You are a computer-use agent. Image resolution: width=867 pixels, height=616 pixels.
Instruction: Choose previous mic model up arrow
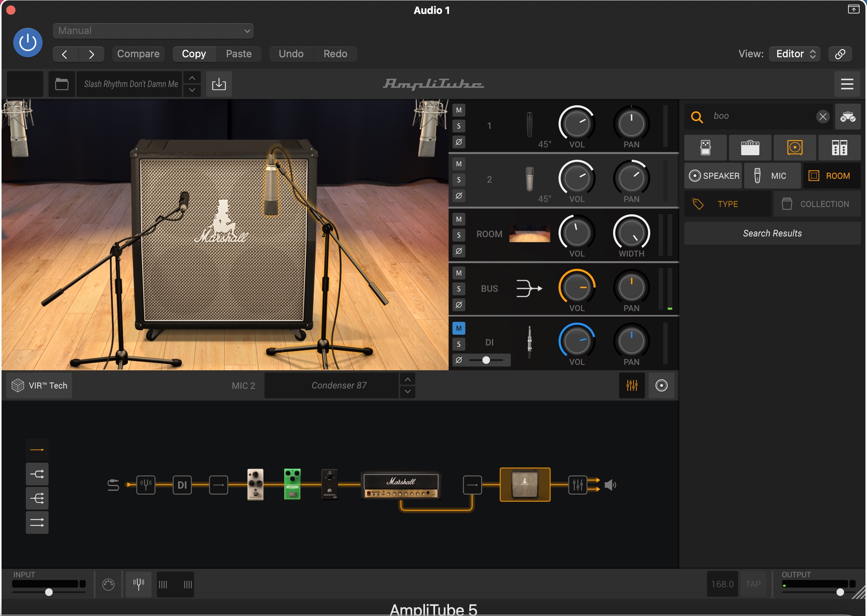(408, 379)
